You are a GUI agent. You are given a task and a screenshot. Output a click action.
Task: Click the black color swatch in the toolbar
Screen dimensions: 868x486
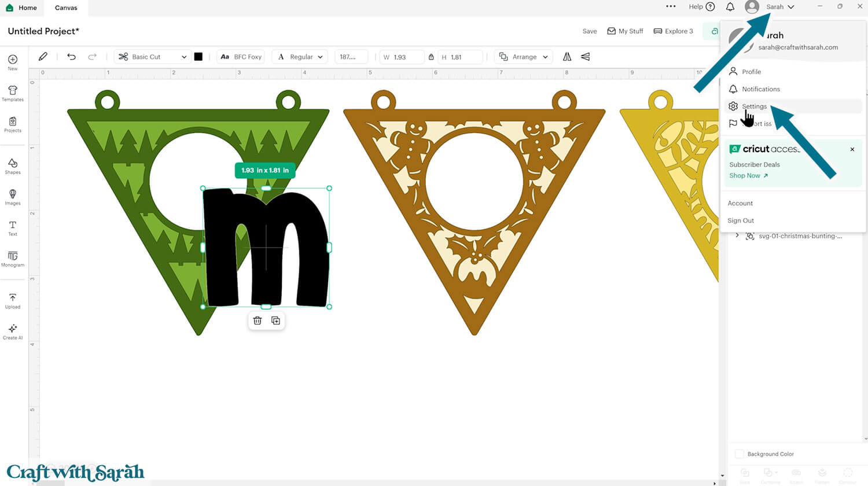coord(199,56)
